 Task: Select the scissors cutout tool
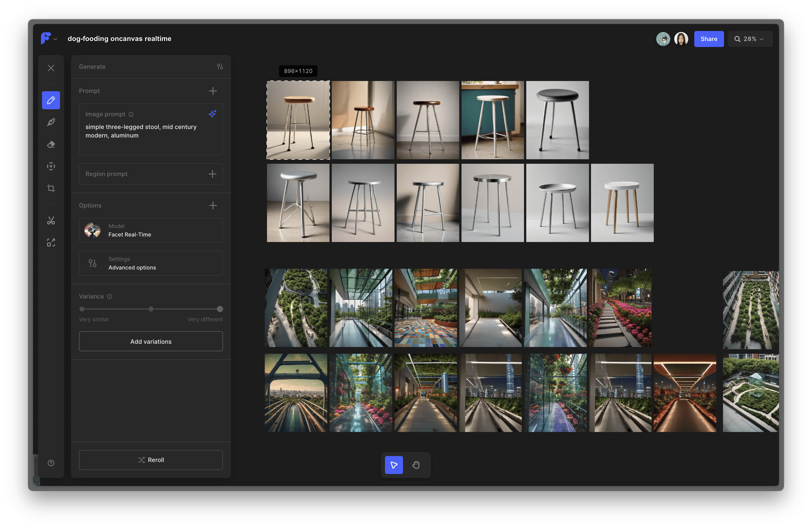pos(51,221)
